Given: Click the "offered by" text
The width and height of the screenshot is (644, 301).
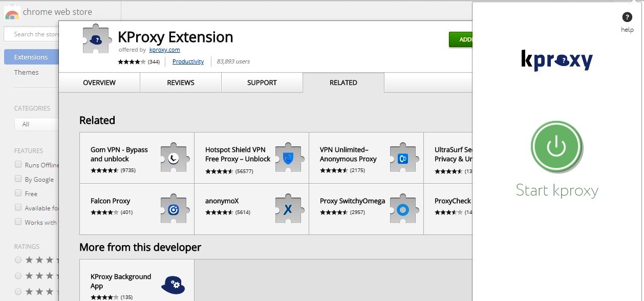Looking at the screenshot, I should [132, 50].
